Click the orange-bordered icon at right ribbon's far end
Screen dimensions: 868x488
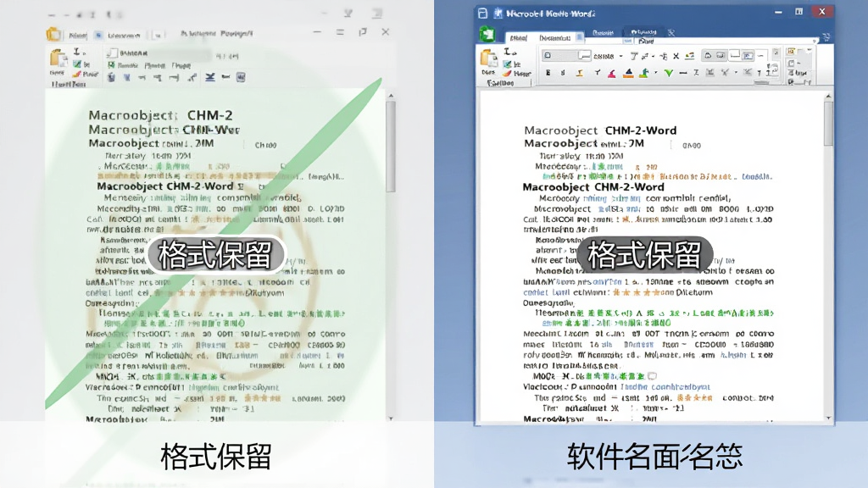tap(791, 51)
